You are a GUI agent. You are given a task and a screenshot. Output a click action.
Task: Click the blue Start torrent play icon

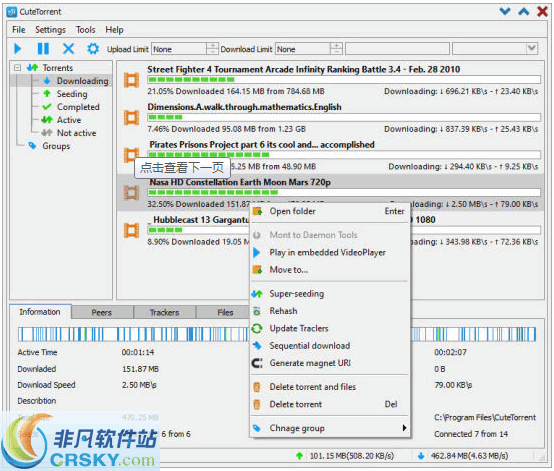click(x=17, y=48)
